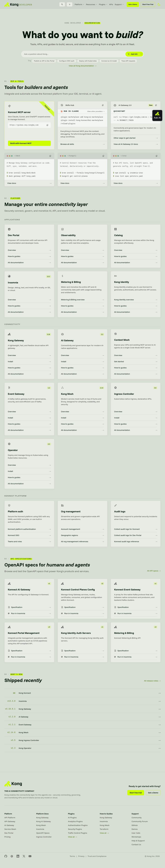Open Kong Mesh v2.14.6 release row
The width and height of the screenshot is (165, 868).
[x=82, y=733]
